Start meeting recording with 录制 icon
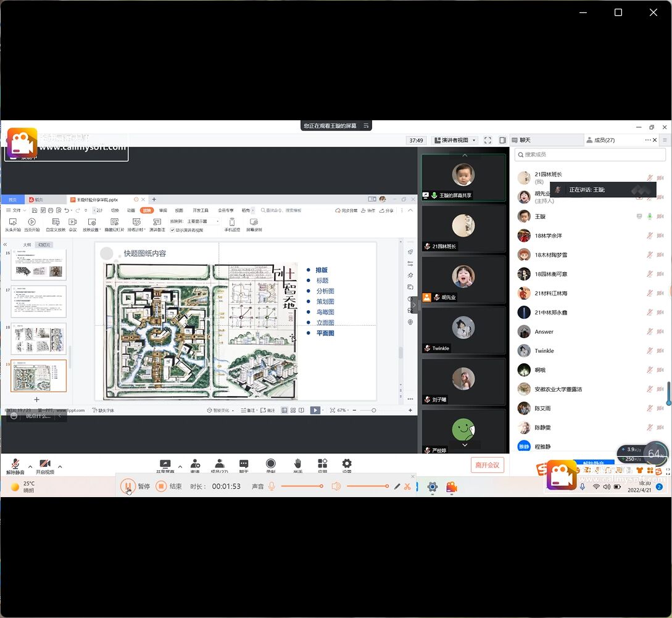 (271, 464)
